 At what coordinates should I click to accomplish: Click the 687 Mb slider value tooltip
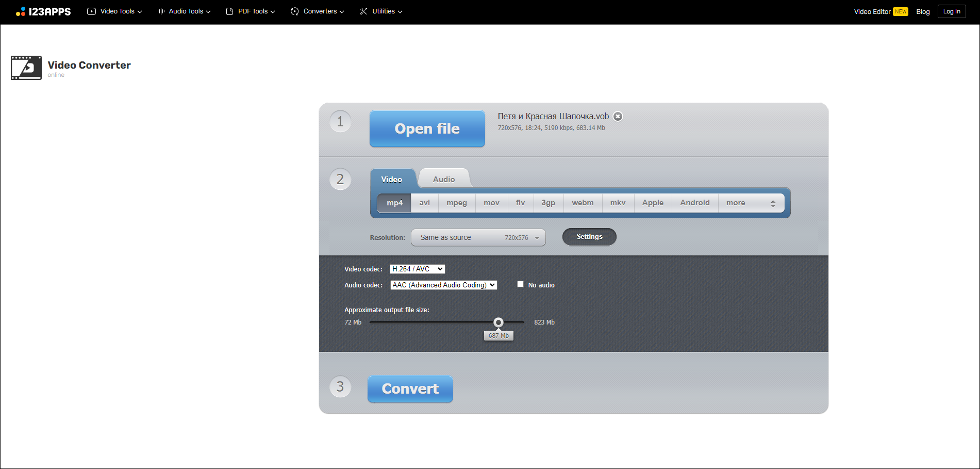[499, 335]
